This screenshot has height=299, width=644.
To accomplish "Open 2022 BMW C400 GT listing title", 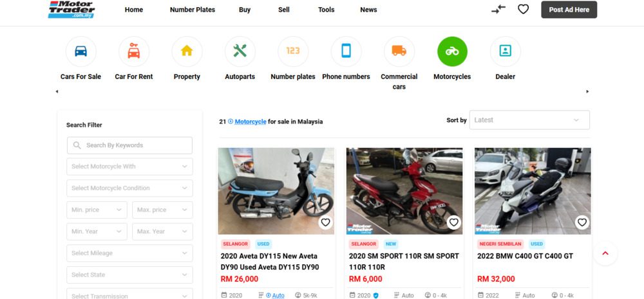I will click(x=525, y=257).
